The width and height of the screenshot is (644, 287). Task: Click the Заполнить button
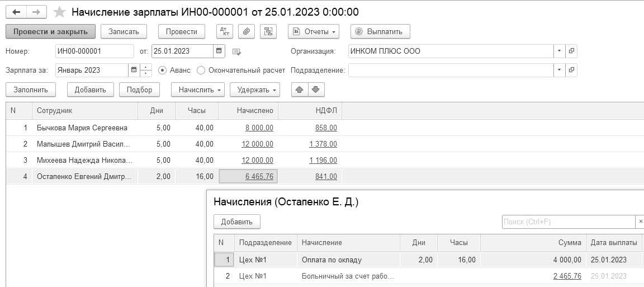click(x=31, y=90)
